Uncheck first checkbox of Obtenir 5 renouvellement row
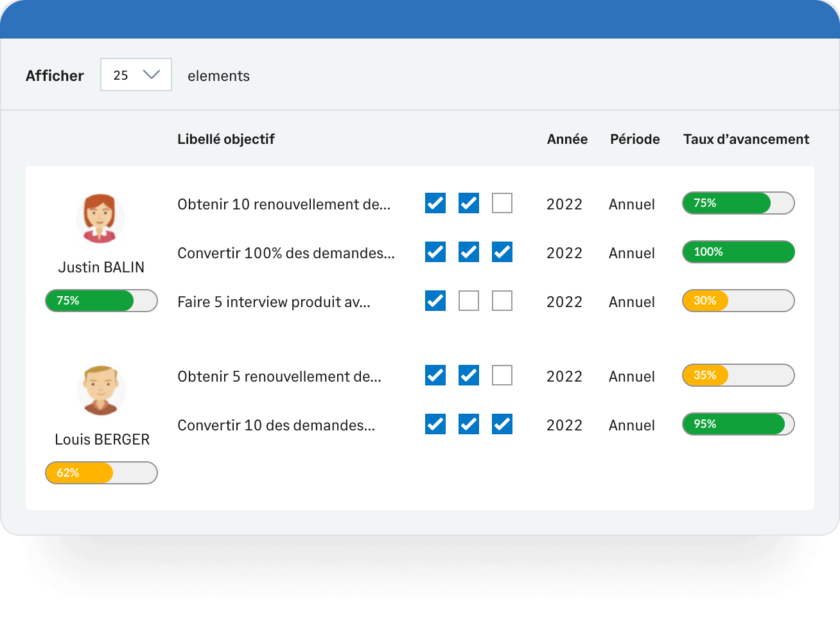This screenshot has height=618, width=840. coord(435,375)
